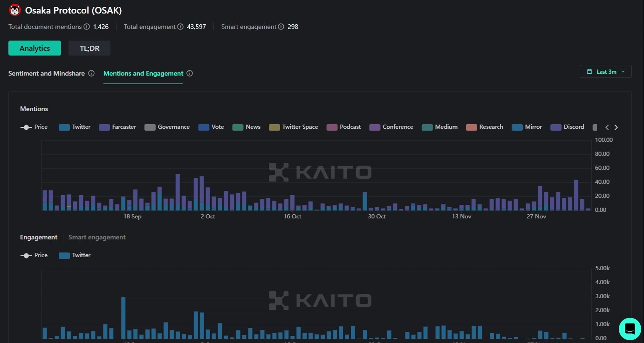Toggle Farcaster series in Mentions legend
This screenshot has height=343, width=644.
[117, 127]
